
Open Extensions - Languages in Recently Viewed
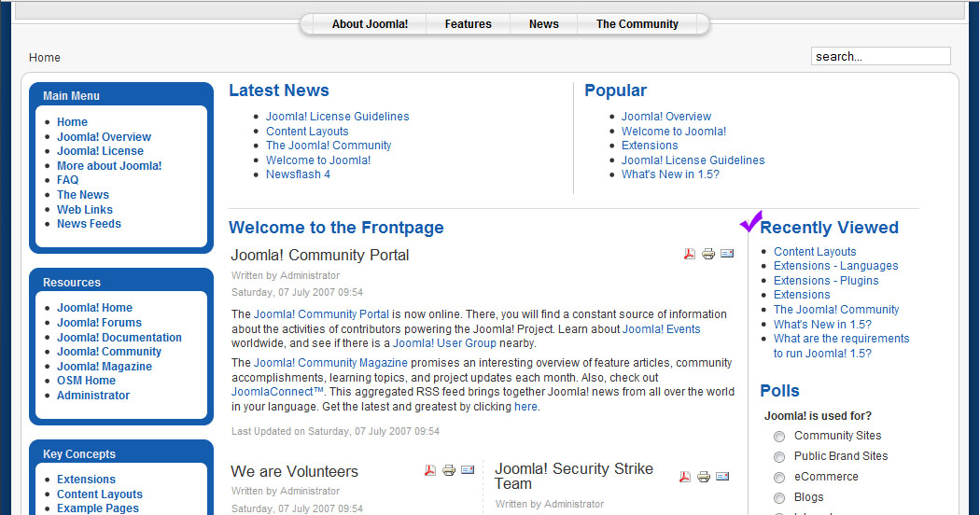835,266
